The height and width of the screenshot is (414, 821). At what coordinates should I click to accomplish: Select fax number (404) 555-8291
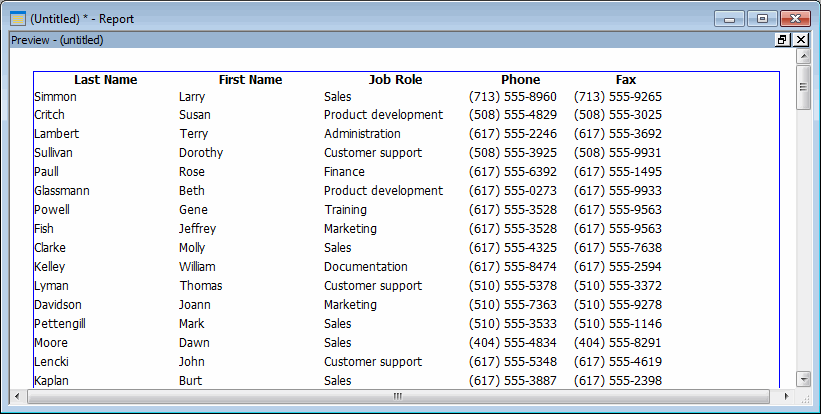coord(618,343)
